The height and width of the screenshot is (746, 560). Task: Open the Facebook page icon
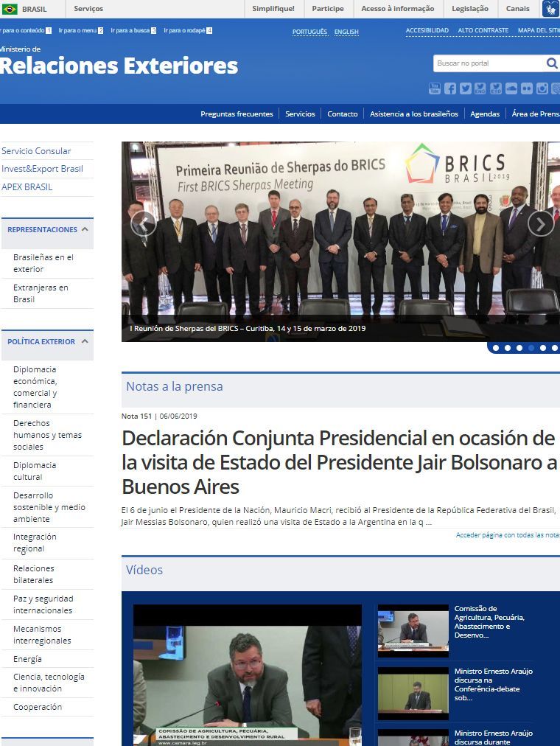(449, 88)
